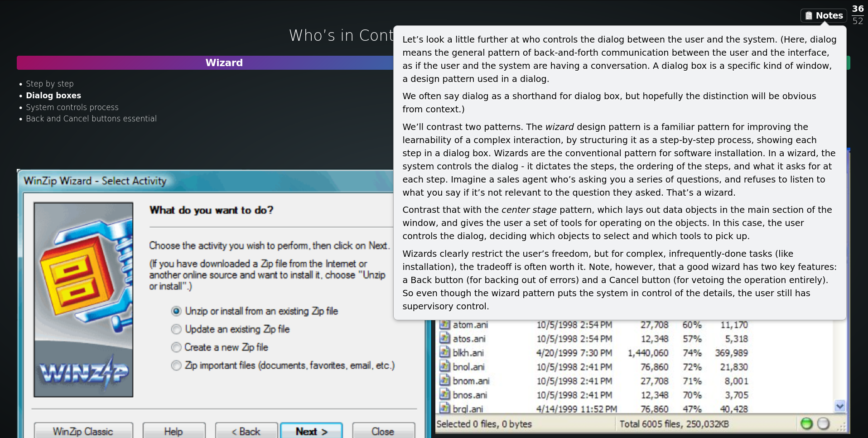Click the Step by step bullet text
The width and height of the screenshot is (868, 438).
click(x=50, y=84)
